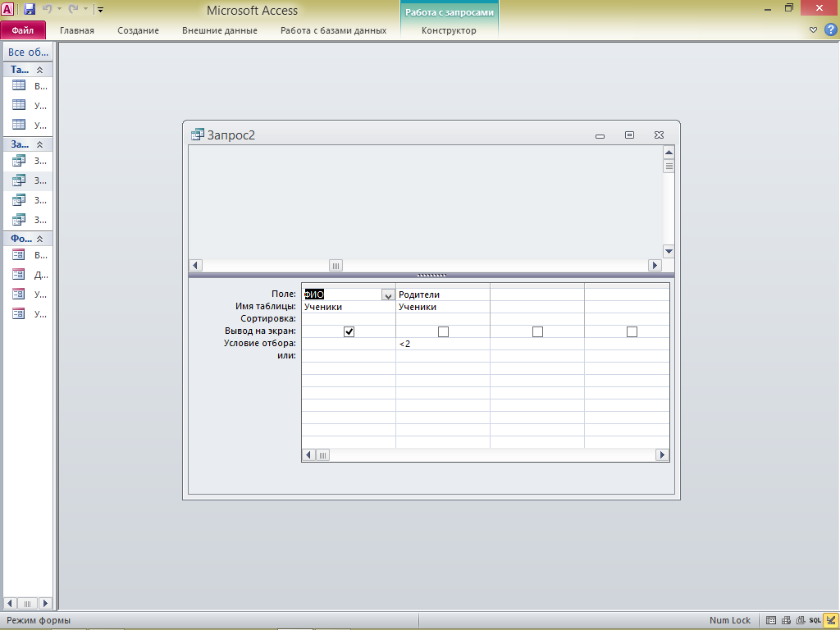The image size is (840, 630).
Task: Switch to Datasheet view from status bar
Action: 771,620
